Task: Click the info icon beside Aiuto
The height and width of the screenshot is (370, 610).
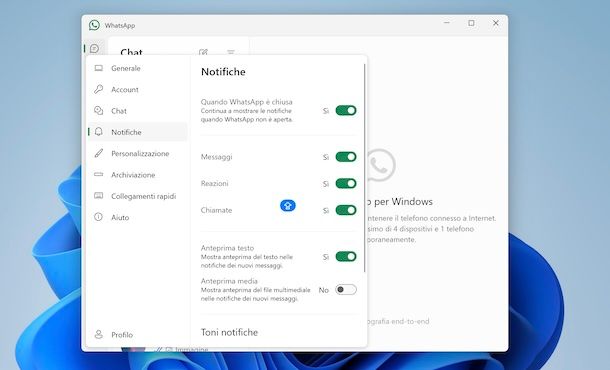Action: point(98,217)
